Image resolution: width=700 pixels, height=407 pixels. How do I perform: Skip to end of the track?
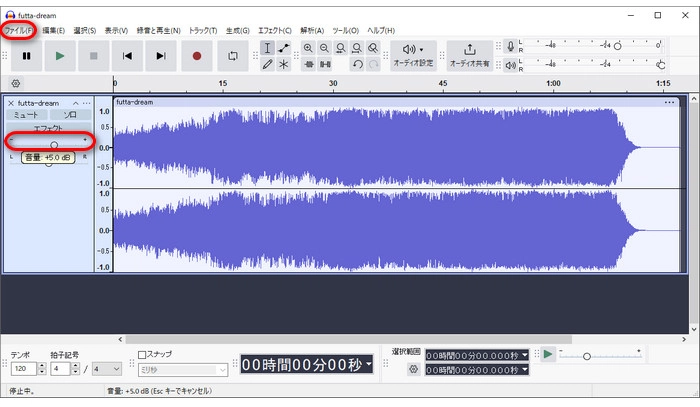coord(161,56)
